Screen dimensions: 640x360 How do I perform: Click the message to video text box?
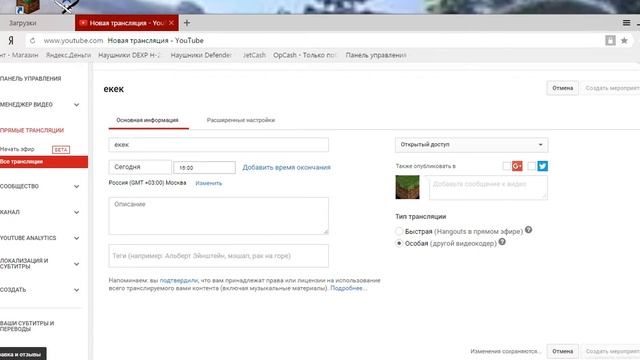click(x=488, y=188)
